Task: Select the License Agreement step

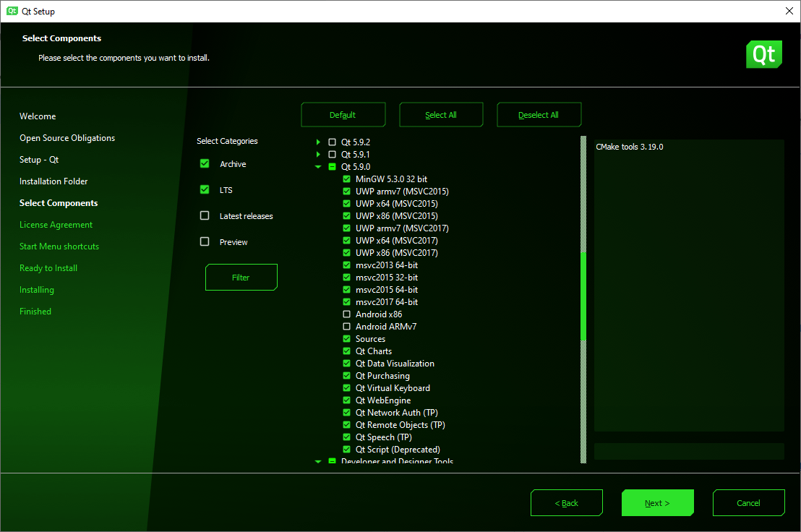Action: coord(56,225)
